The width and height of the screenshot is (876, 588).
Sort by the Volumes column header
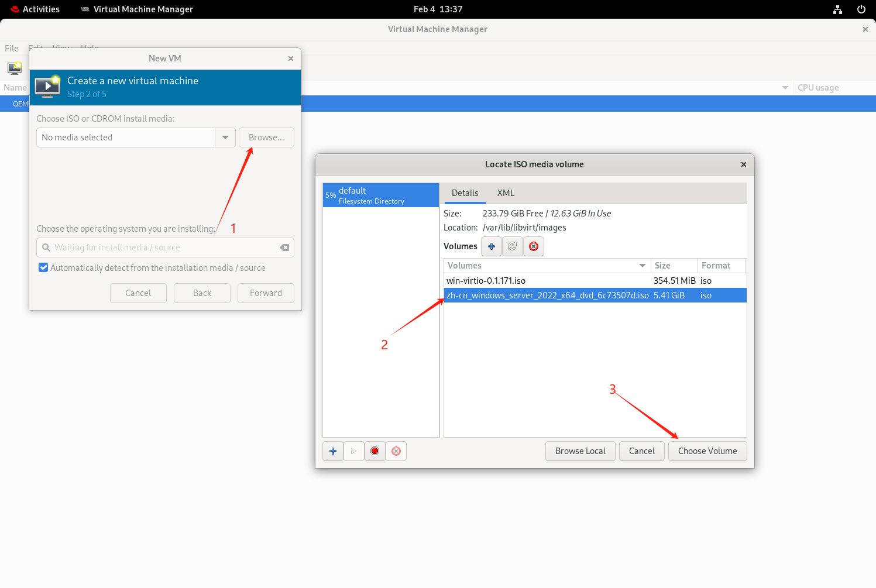tap(547, 266)
